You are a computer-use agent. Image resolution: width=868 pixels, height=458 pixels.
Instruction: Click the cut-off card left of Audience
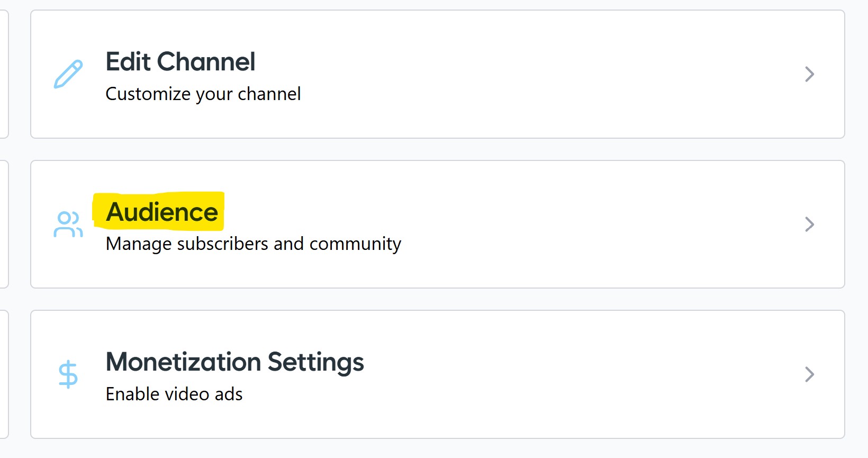pos(3,224)
